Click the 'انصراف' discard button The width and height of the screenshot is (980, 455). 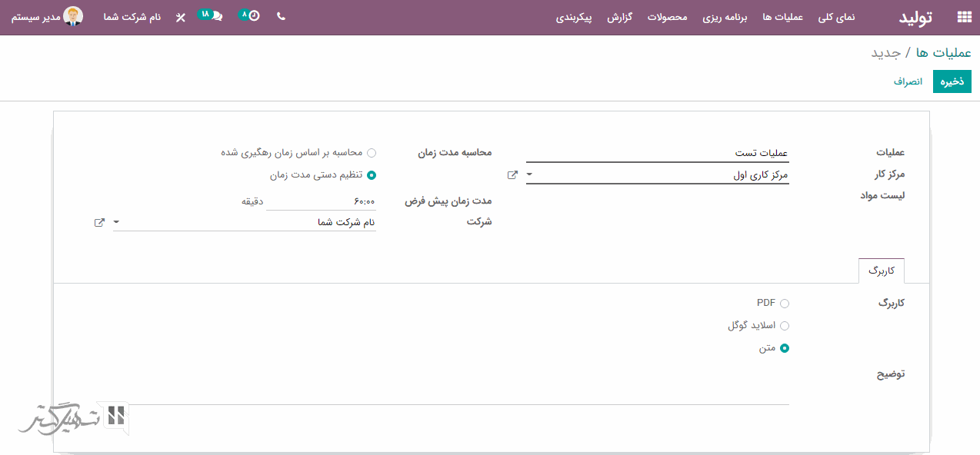point(908,81)
